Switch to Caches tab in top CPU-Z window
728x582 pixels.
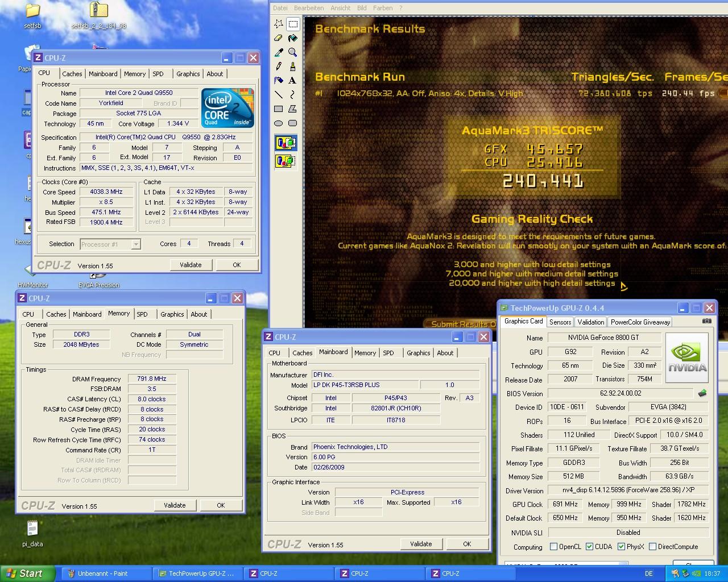(72, 74)
